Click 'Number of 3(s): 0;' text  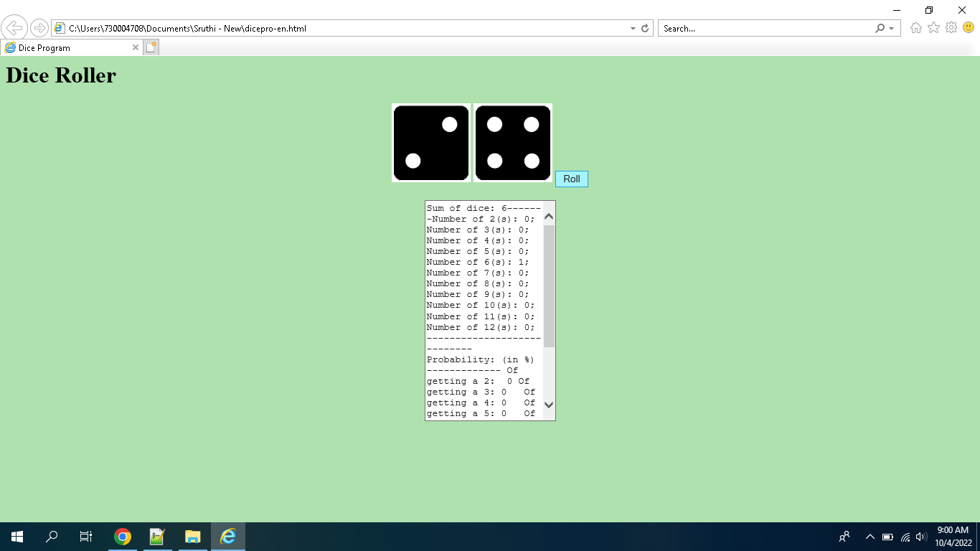pos(478,230)
